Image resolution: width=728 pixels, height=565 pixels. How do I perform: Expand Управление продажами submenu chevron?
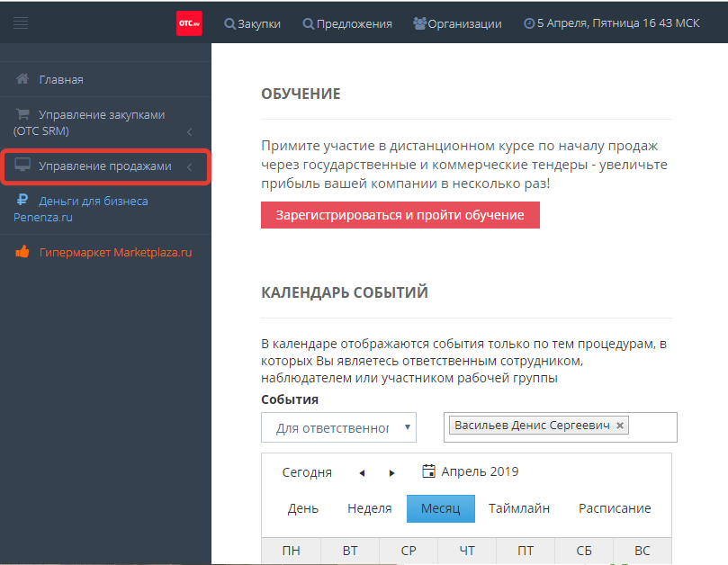click(190, 166)
